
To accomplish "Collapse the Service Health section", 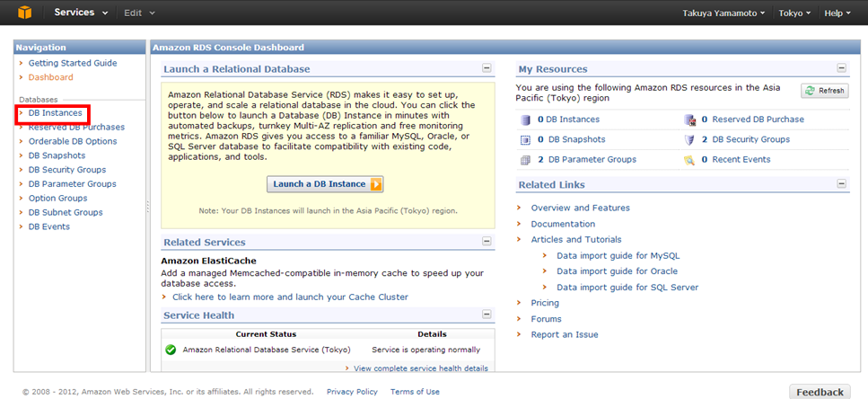I will [x=487, y=315].
